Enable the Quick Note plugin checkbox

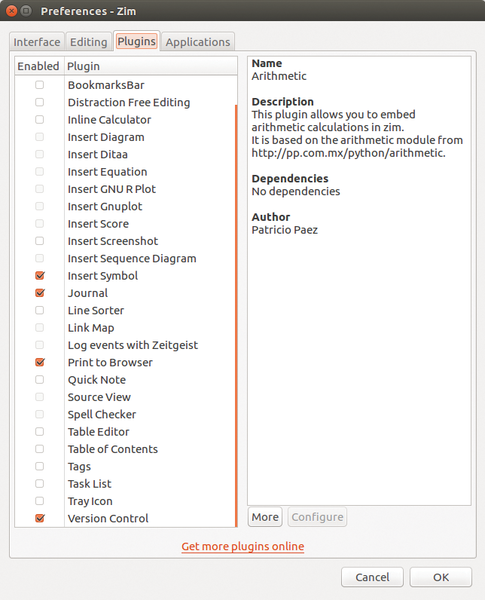(x=39, y=380)
